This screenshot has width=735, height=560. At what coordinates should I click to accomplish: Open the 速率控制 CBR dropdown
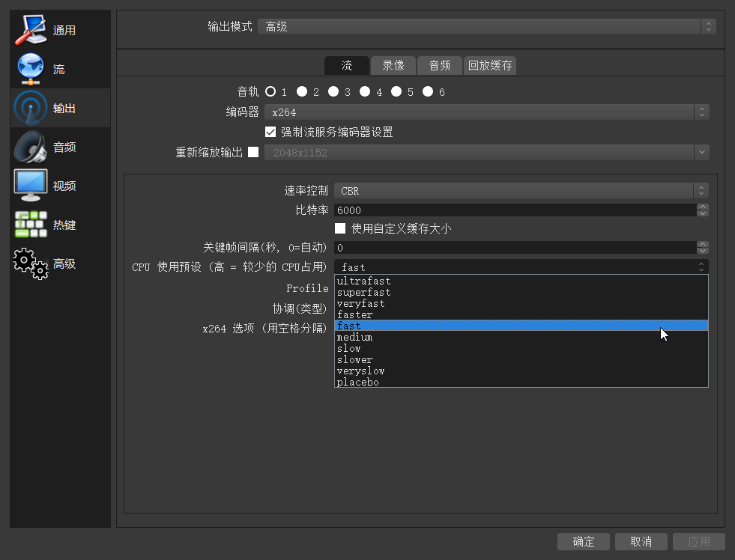point(521,191)
